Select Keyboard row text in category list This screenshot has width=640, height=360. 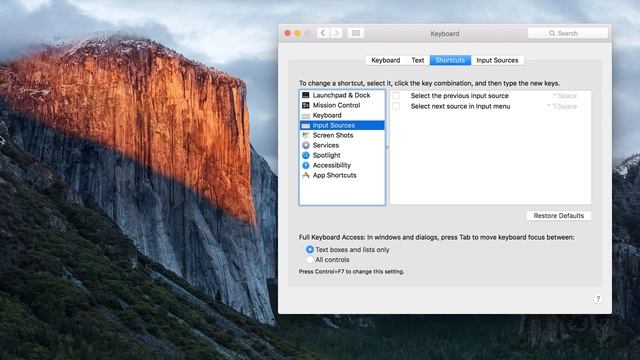pos(327,116)
